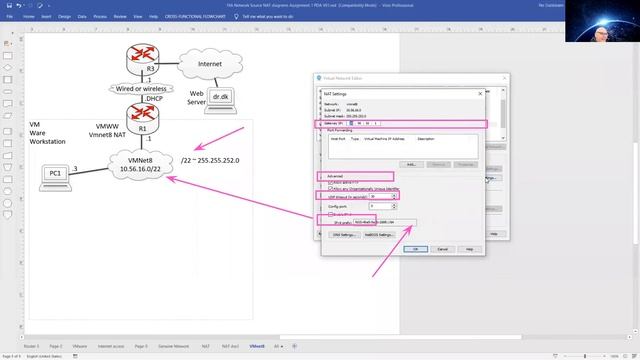Increase Config port spinner up arrow
Screen dimensions: 640x360
coord(394,205)
